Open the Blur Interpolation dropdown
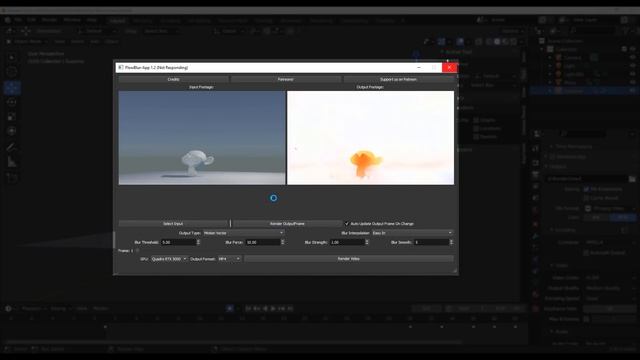This screenshot has width=640, height=360. coord(412,233)
